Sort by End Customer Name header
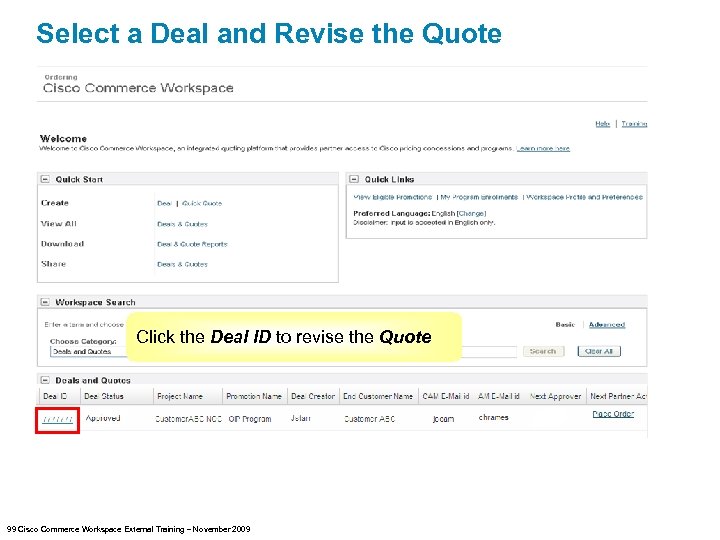 pyautogui.click(x=378, y=396)
